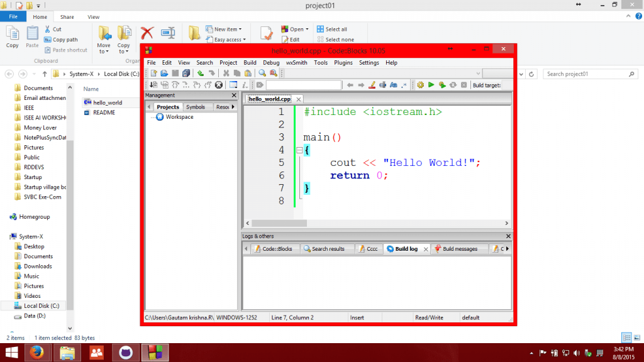644x362 pixels.
Task: Show more Logs tabs with right arrow
Action: click(508, 249)
